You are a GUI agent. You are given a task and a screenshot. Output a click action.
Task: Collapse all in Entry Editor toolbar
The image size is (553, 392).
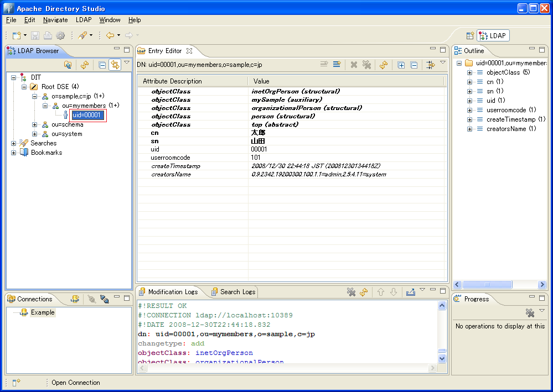tap(414, 65)
